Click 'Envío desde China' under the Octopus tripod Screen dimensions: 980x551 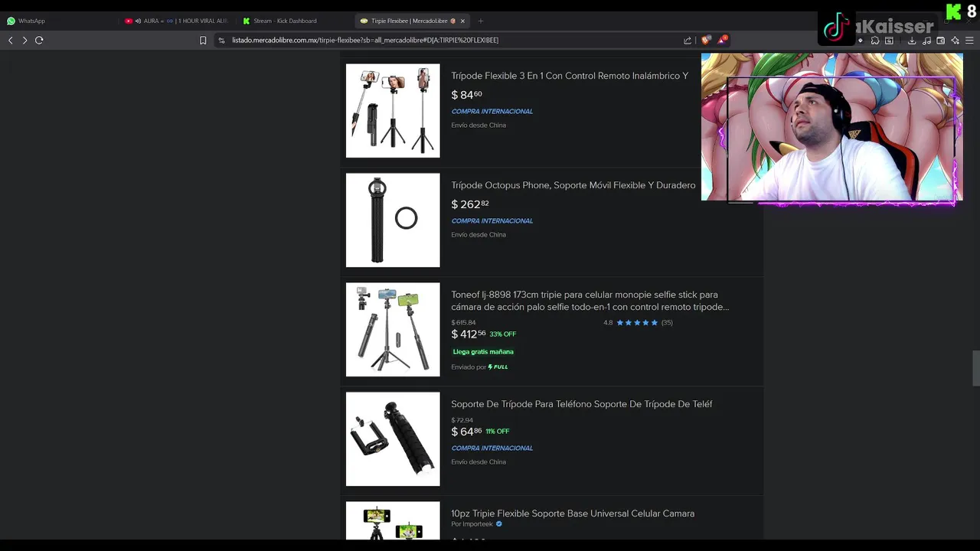[x=479, y=235]
